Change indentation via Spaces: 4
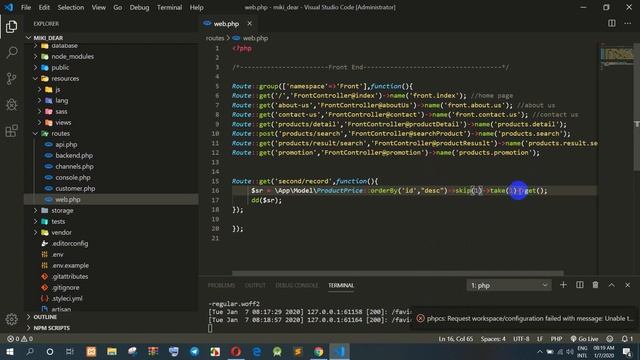Image resolution: width=640 pixels, height=360 pixels. click(493, 339)
